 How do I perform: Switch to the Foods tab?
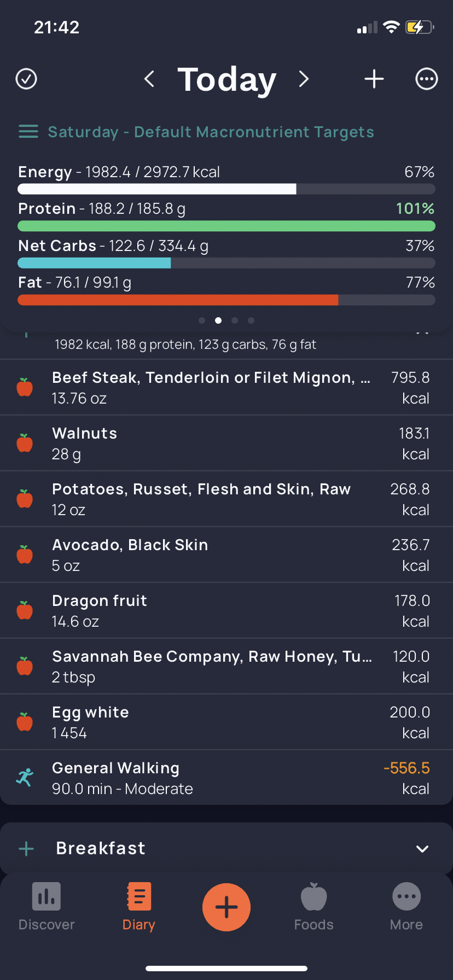313,907
